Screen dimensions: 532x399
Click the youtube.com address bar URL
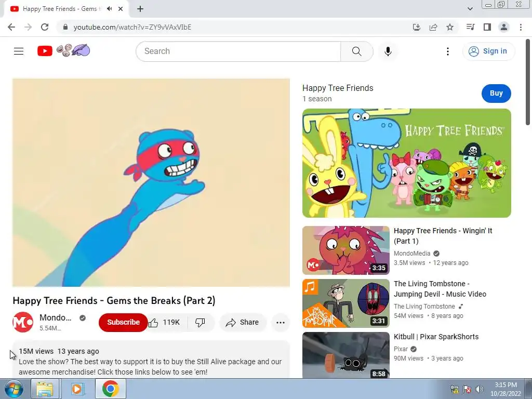132,27
